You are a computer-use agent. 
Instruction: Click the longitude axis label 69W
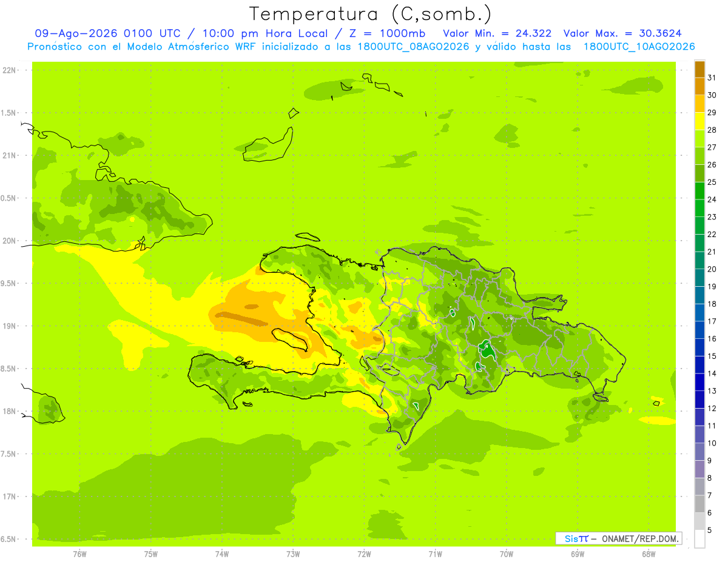578,554
